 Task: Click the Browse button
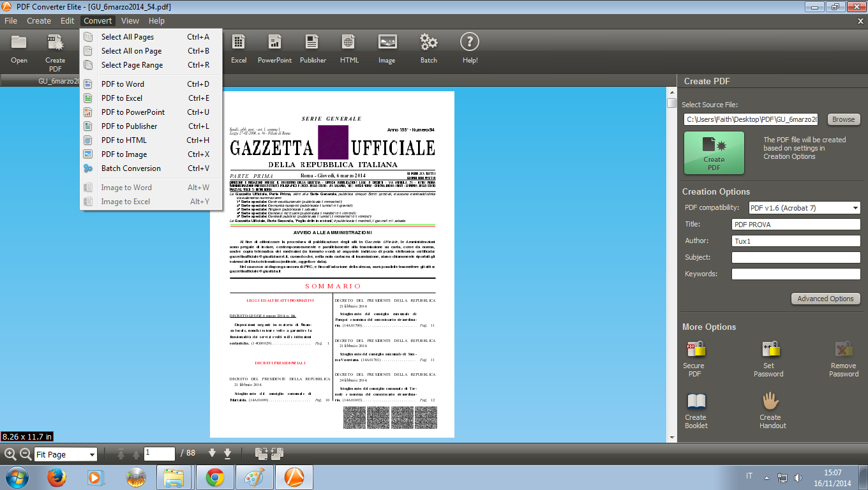pyautogui.click(x=843, y=119)
